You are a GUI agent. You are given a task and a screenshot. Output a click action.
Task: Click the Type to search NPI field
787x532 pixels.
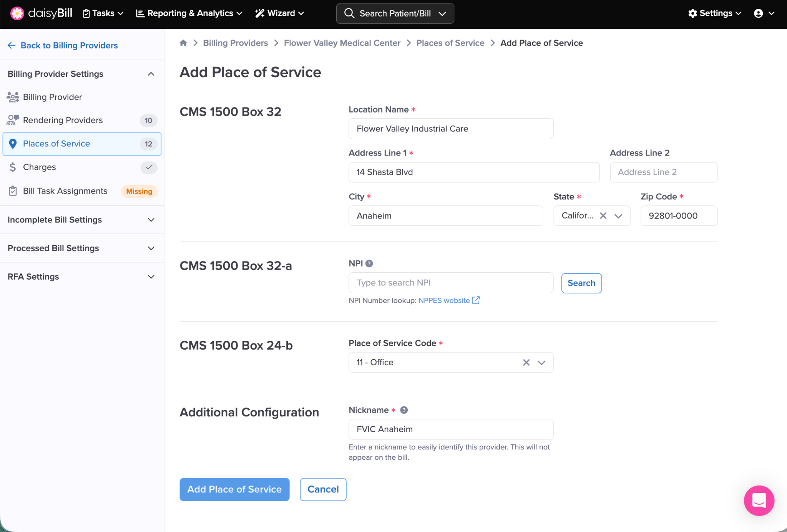[450, 283]
